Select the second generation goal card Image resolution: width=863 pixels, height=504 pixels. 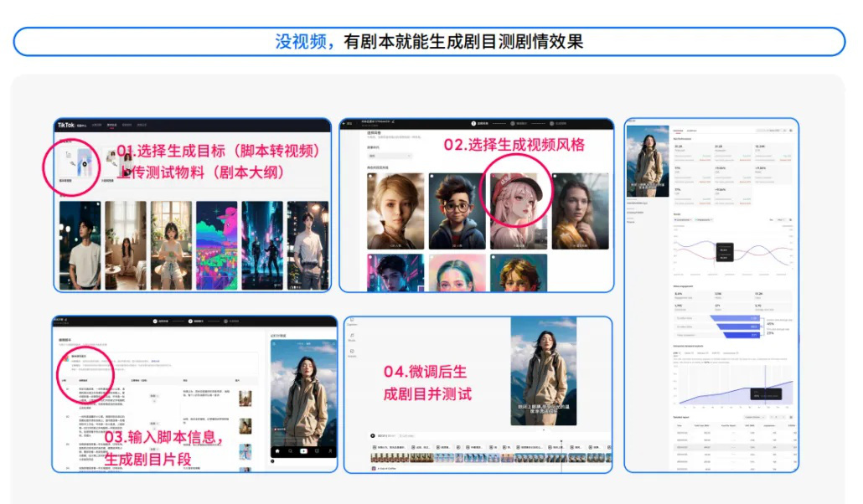click(x=113, y=159)
